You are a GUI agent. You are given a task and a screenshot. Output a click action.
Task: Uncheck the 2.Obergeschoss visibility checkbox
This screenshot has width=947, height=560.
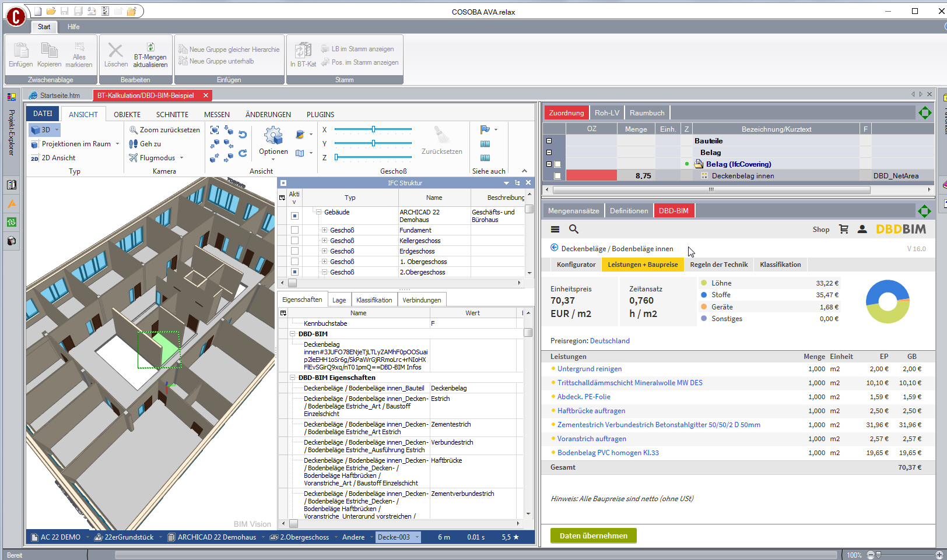pos(294,272)
